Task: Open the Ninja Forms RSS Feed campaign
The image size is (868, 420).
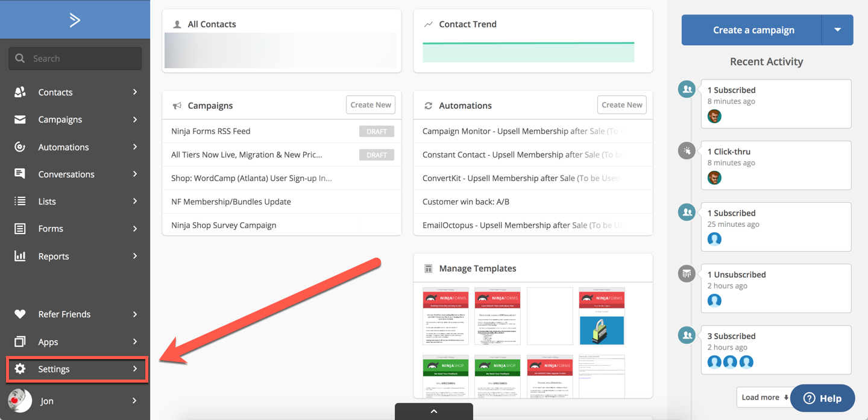Action: [210, 131]
